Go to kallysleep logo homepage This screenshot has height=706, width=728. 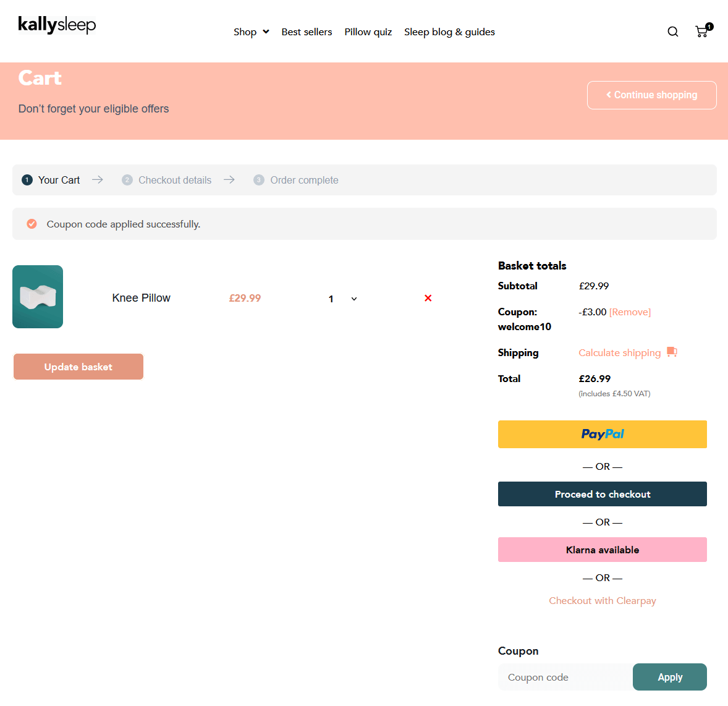(x=57, y=25)
